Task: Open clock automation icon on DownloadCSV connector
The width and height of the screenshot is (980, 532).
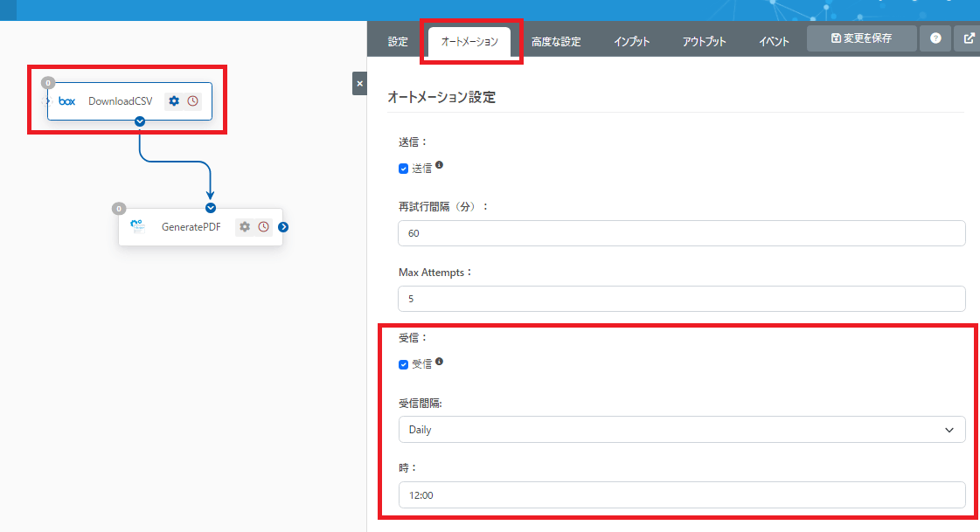Action: pos(193,101)
